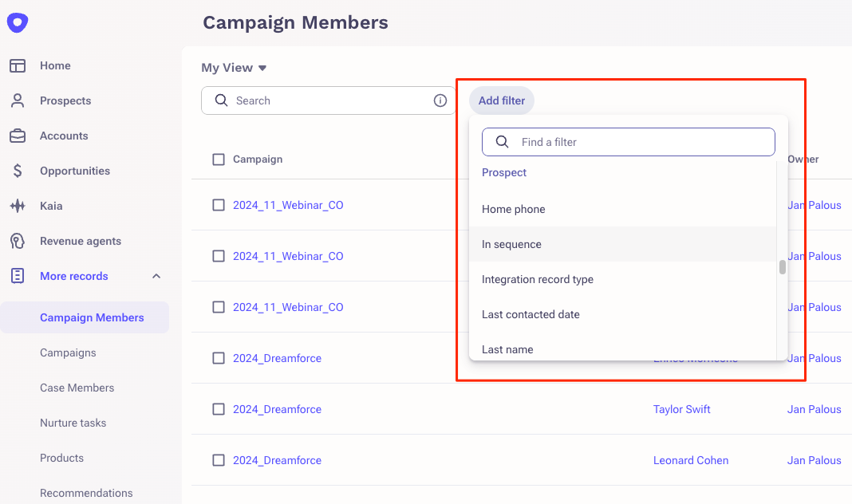Screen dimensions: 852x504
Task: Open Home via its sidebar icon
Action: [x=18, y=65]
